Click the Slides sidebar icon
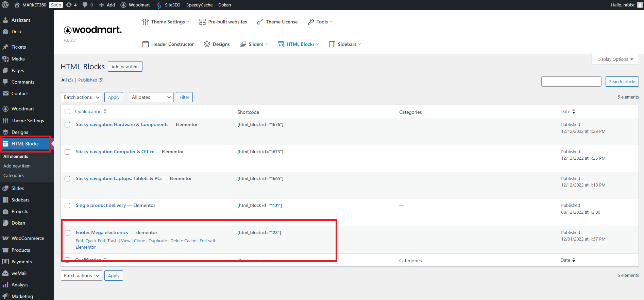 (x=5, y=188)
